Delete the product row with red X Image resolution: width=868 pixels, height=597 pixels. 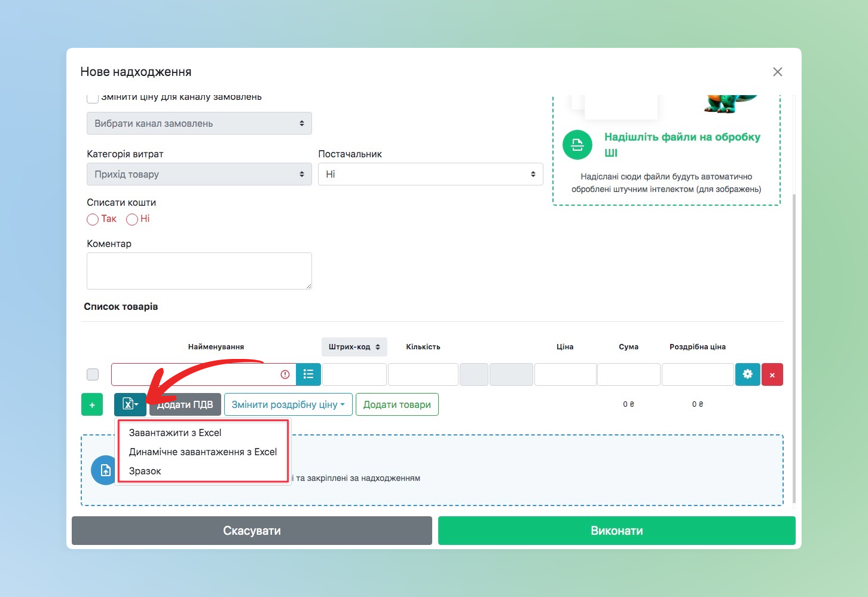(x=772, y=375)
